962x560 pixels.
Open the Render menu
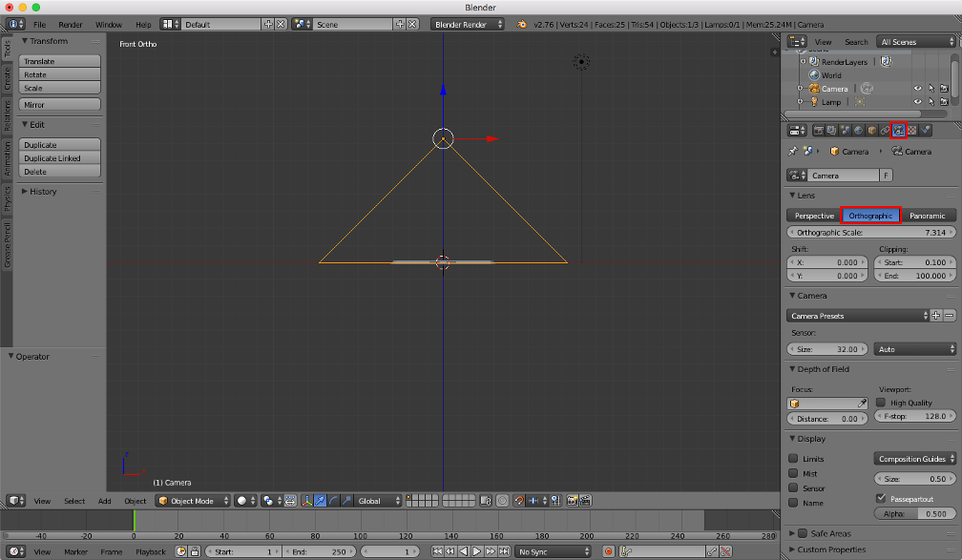[70, 25]
